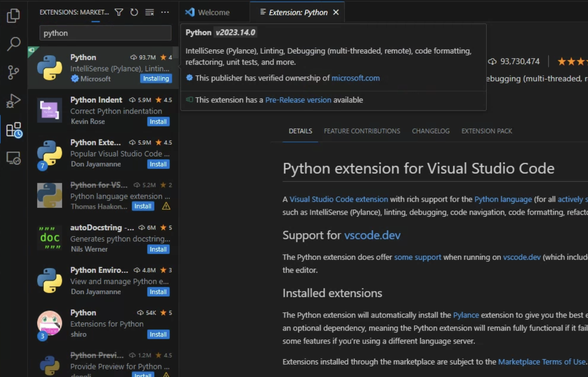
Task: Open the Search view in activity bar
Action: [13, 44]
